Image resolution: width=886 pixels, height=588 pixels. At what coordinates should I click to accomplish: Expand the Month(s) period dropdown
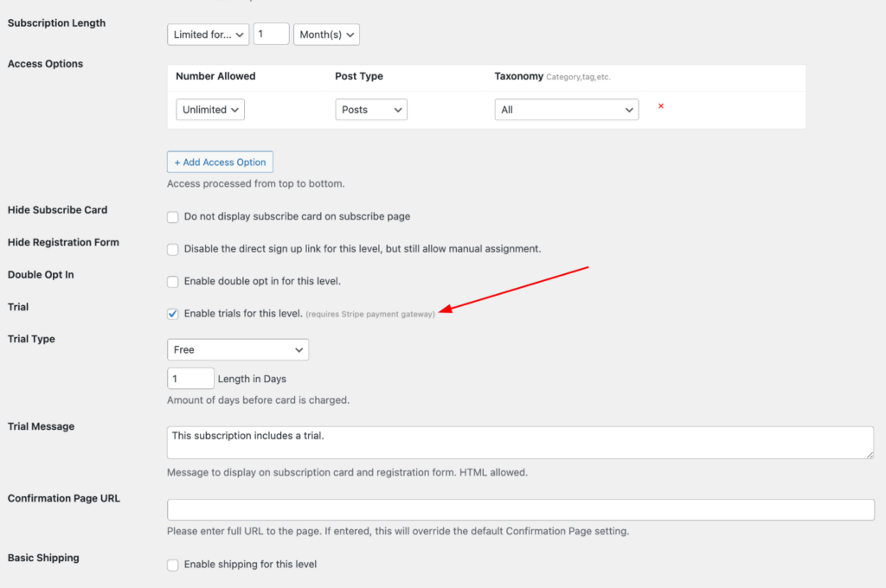pyautogui.click(x=326, y=35)
